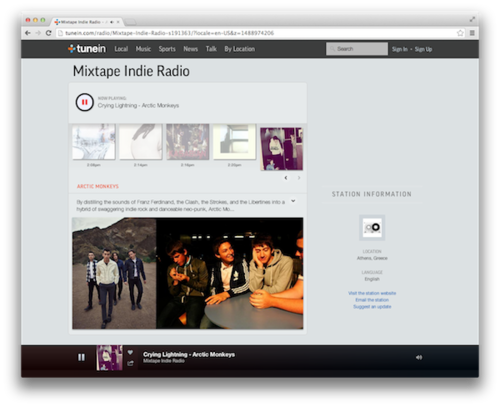Click the STATION INFORMATION heading
This screenshot has height=407, width=500.
(372, 194)
